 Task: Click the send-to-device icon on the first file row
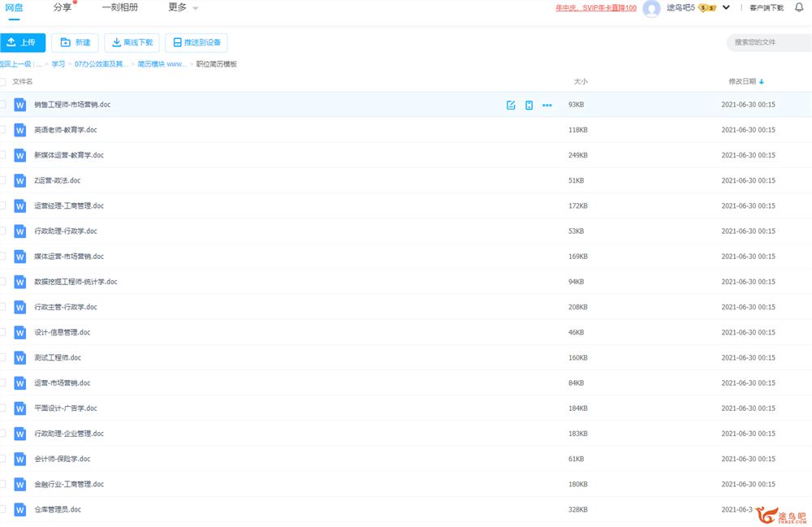(x=529, y=105)
